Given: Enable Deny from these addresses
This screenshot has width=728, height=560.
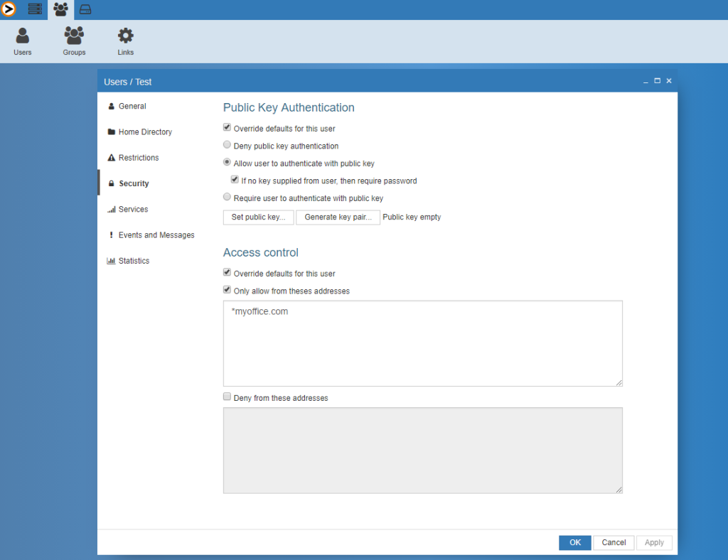Looking at the screenshot, I should (x=227, y=397).
